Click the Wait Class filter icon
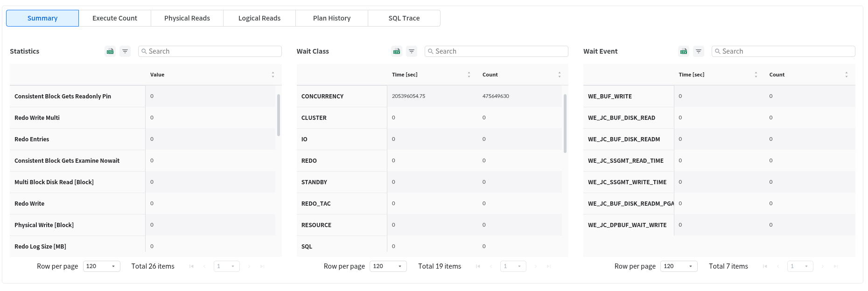Viewport: 868px width, 291px height. click(x=412, y=51)
